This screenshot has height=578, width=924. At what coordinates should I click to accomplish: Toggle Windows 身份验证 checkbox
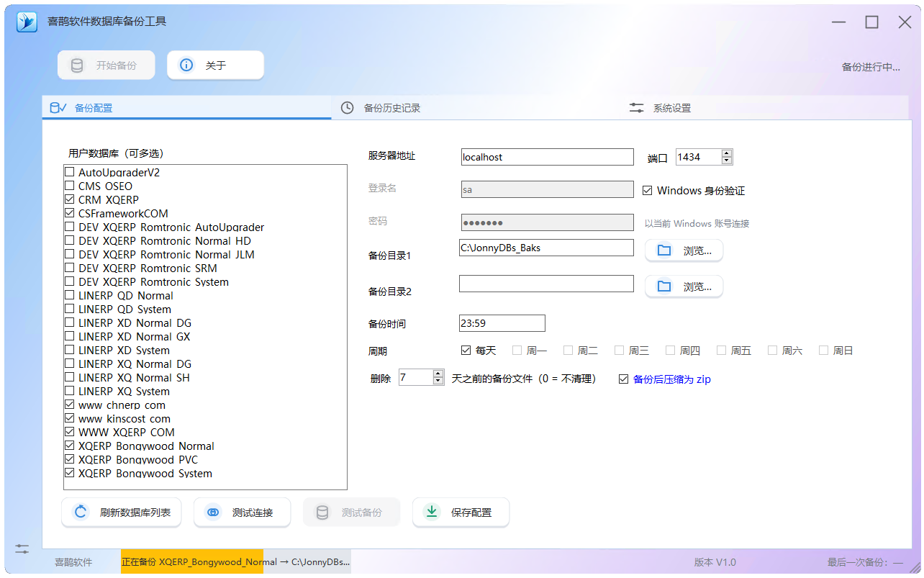pos(648,191)
